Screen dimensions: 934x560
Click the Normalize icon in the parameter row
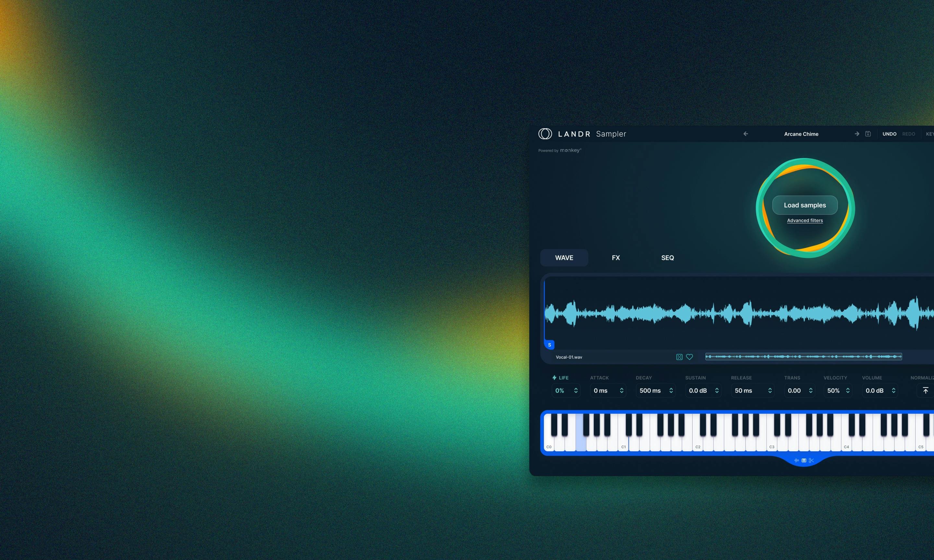(x=925, y=390)
